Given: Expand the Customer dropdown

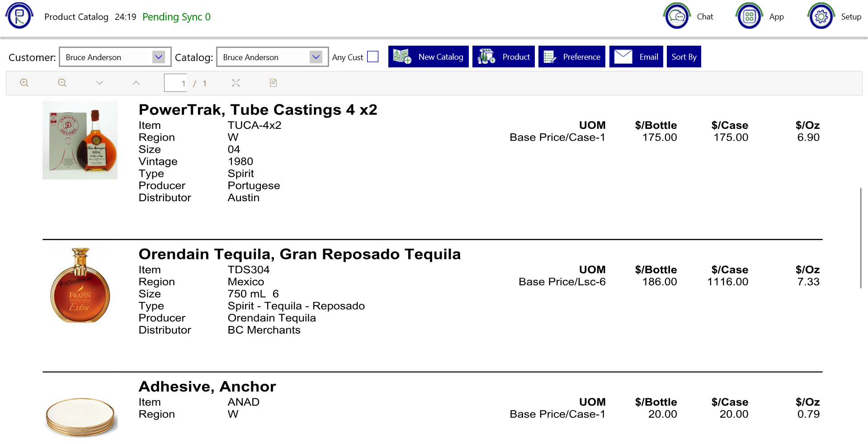Looking at the screenshot, I should tap(158, 57).
